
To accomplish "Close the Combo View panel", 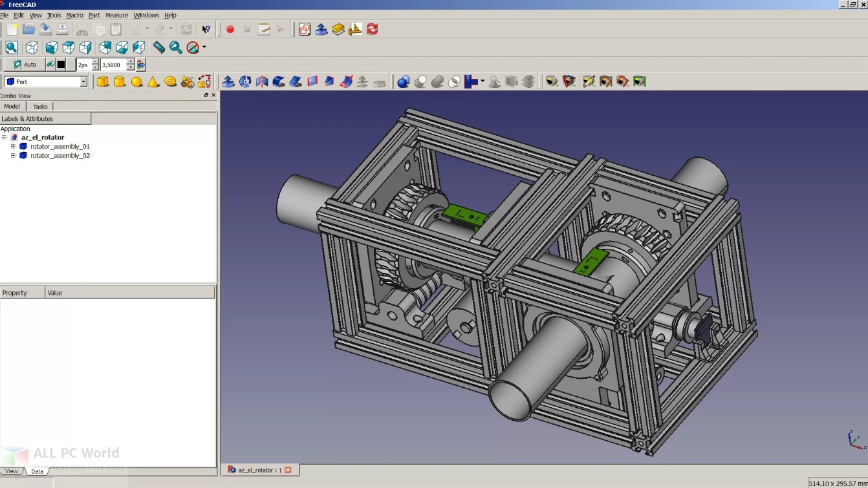I will pos(214,96).
